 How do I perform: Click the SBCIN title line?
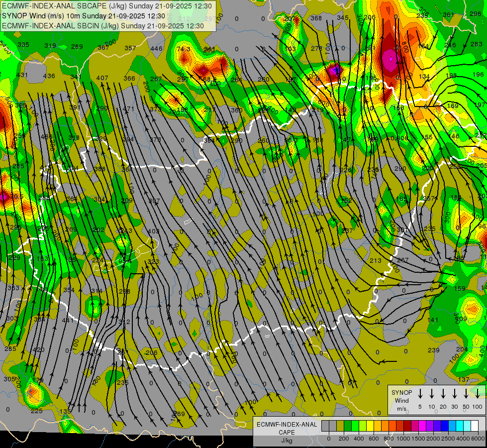tap(103, 26)
